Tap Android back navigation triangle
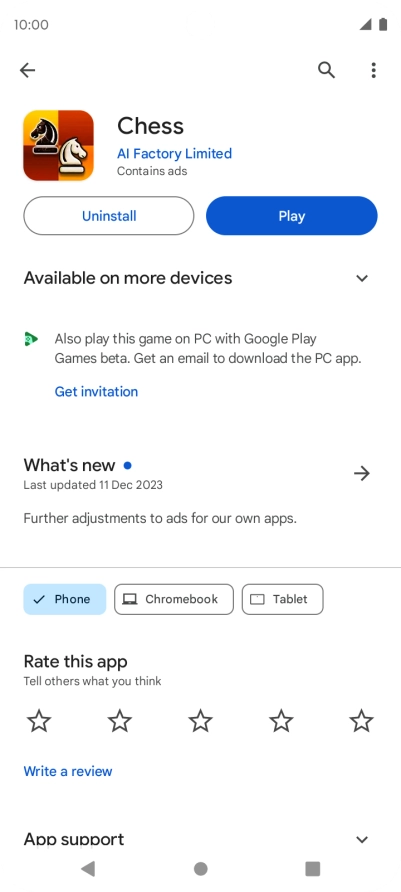 [87, 868]
